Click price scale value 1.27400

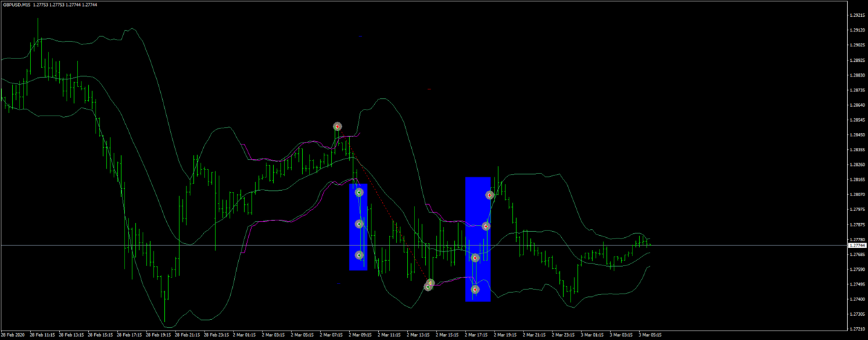tap(857, 299)
